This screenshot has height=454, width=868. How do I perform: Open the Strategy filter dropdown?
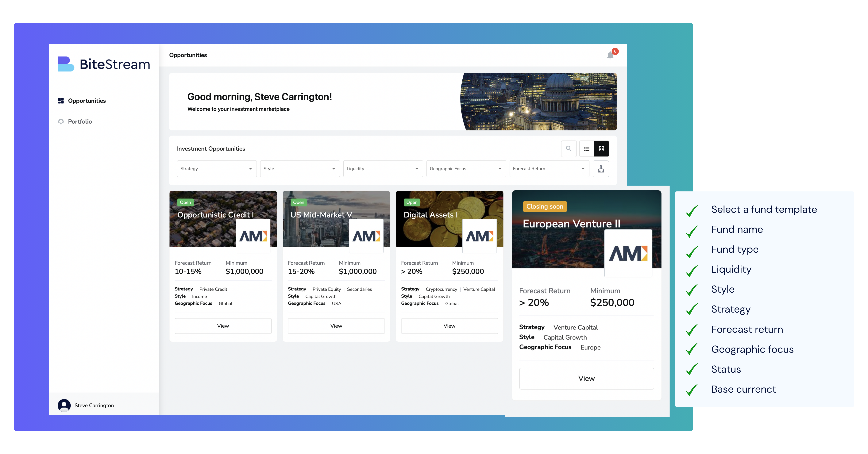click(217, 169)
